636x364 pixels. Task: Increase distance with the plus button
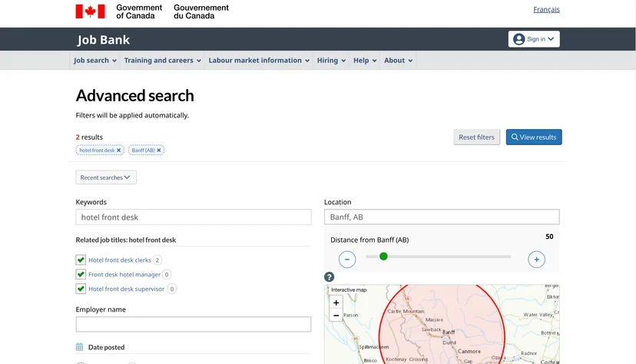tap(536, 260)
